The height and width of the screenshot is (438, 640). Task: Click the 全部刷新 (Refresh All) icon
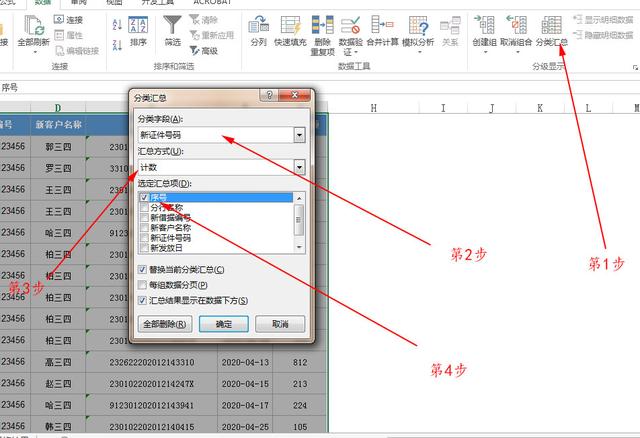click(x=33, y=26)
